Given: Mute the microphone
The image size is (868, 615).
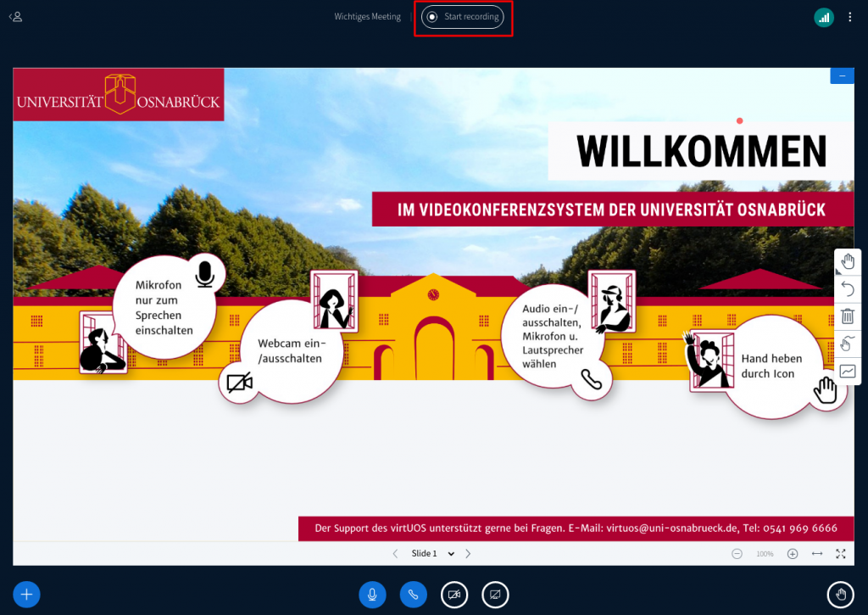Looking at the screenshot, I should (373, 595).
